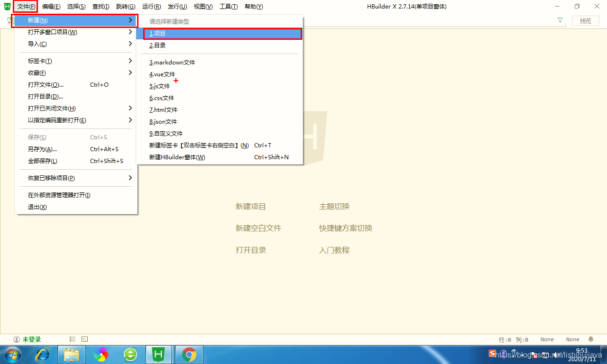Screen dimensions: 607x364
Task: Launch Internet Explorer from the taskbar
Action: [x=43, y=354]
